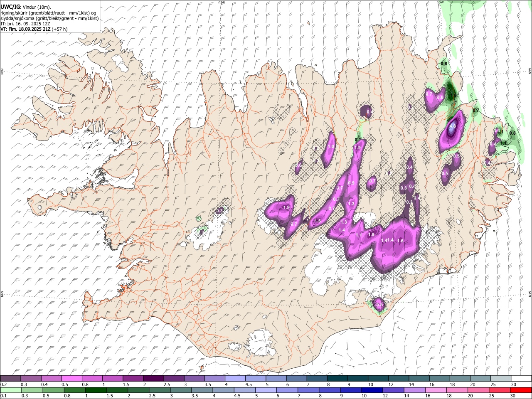532x399 pixels.
Task: Select the 'slydda/snjókoma' legend description line
Action: (x=49, y=18)
